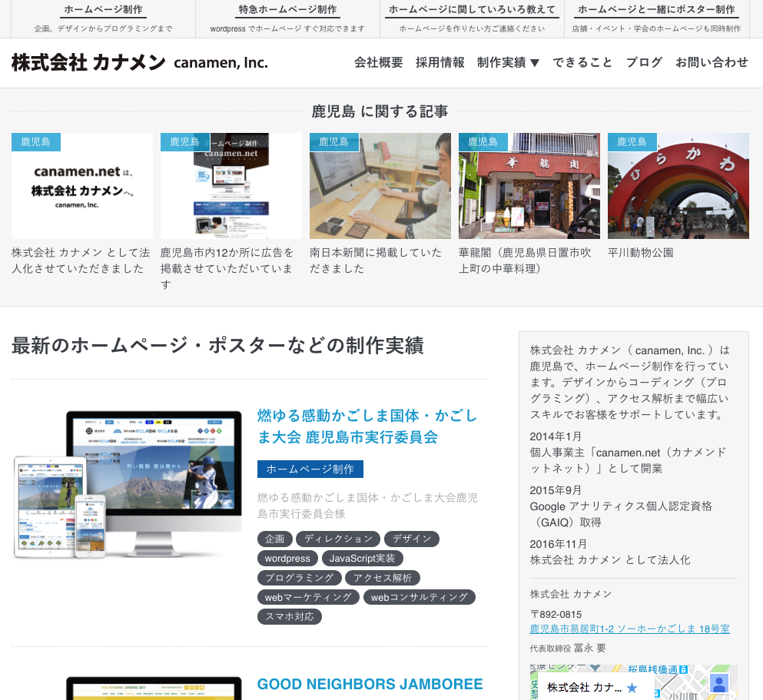The height and width of the screenshot is (700, 763).
Task: Select the デザイン tag
Action: pyautogui.click(x=412, y=539)
